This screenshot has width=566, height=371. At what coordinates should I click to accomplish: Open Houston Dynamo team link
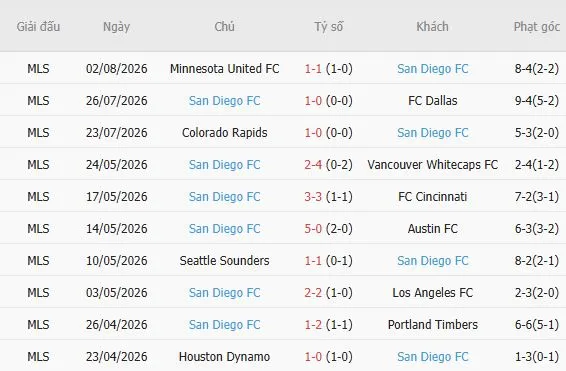pyautogui.click(x=225, y=357)
